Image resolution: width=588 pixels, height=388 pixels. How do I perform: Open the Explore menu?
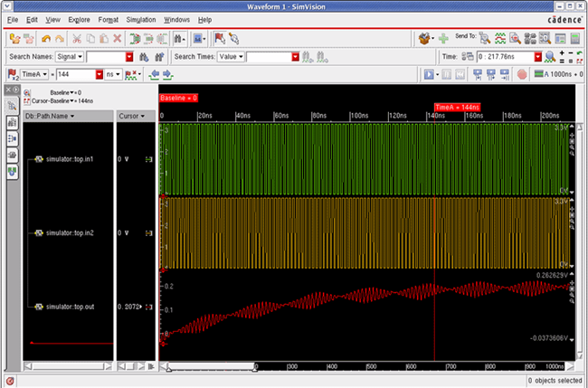[79, 19]
